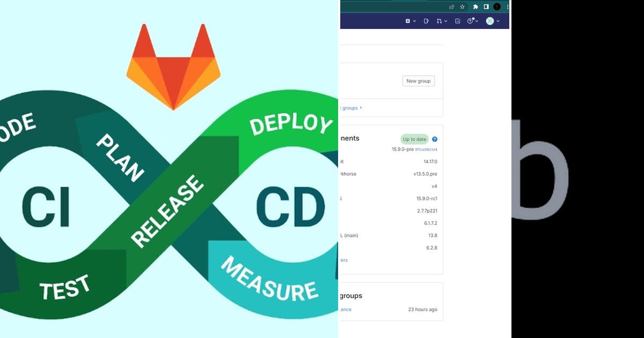Open the GitLab user avatar menu
The height and width of the screenshot is (338, 644).
click(493, 21)
